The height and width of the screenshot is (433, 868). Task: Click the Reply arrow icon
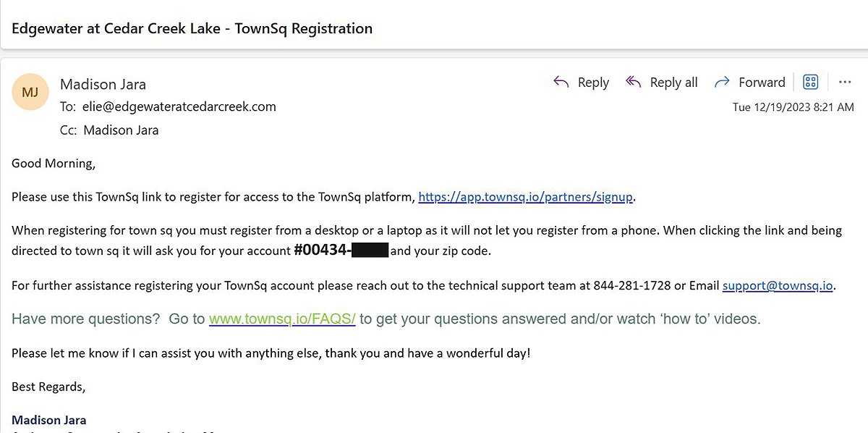(561, 82)
